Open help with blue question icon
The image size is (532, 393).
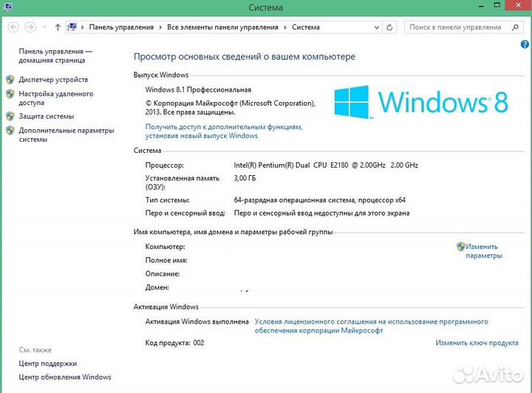[x=525, y=44]
